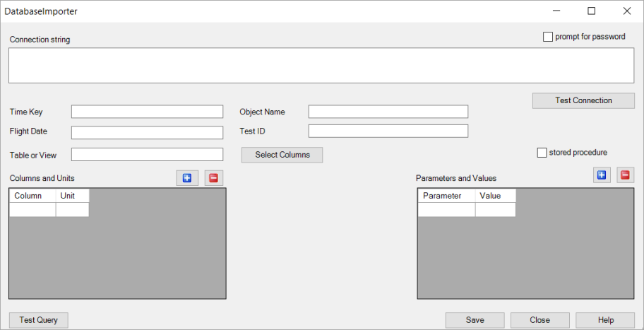Enable the prompt for password checkbox
644x330 pixels.
pyautogui.click(x=548, y=37)
